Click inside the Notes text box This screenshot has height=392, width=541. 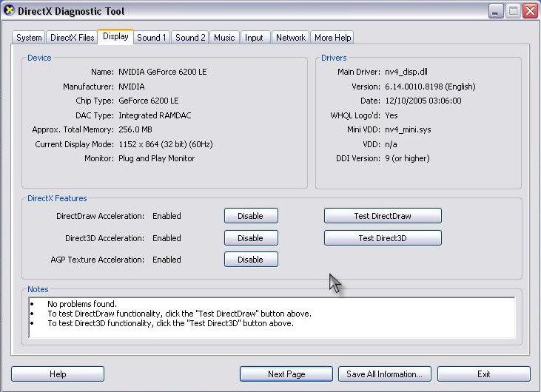click(271, 317)
